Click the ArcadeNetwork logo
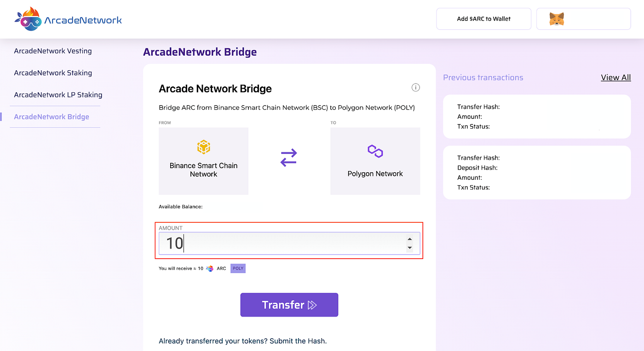Screen dimensions: 644x351 pyautogui.click(x=69, y=19)
